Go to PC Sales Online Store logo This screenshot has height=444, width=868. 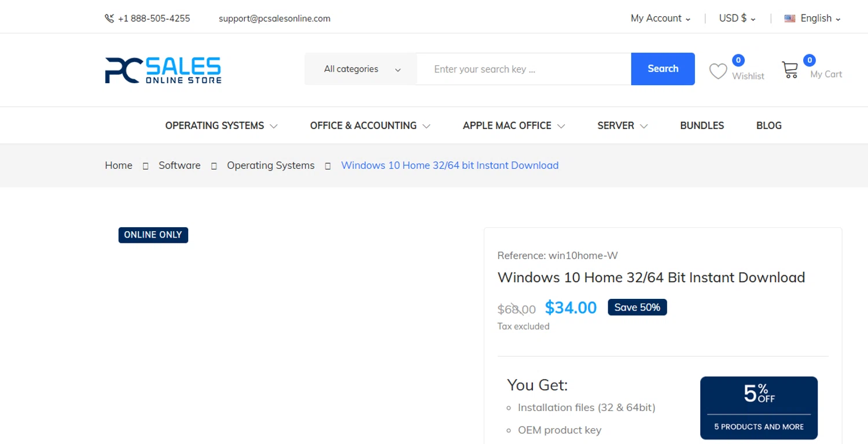[163, 70]
